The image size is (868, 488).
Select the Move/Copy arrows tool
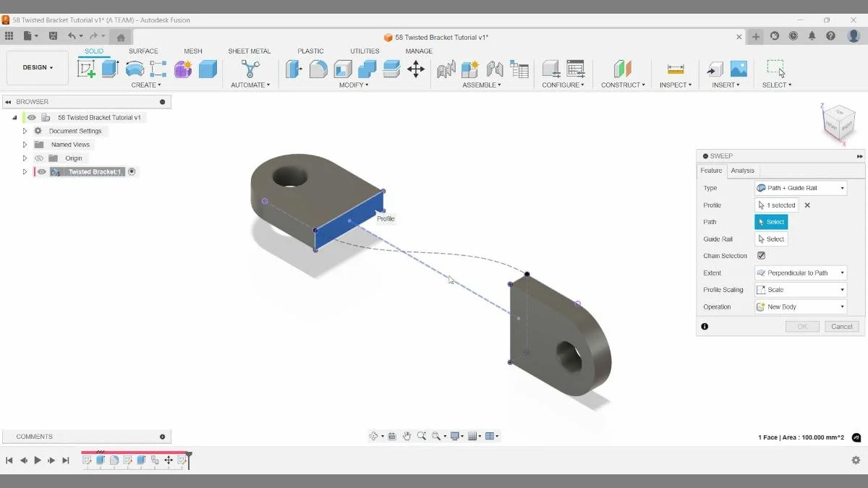(416, 69)
